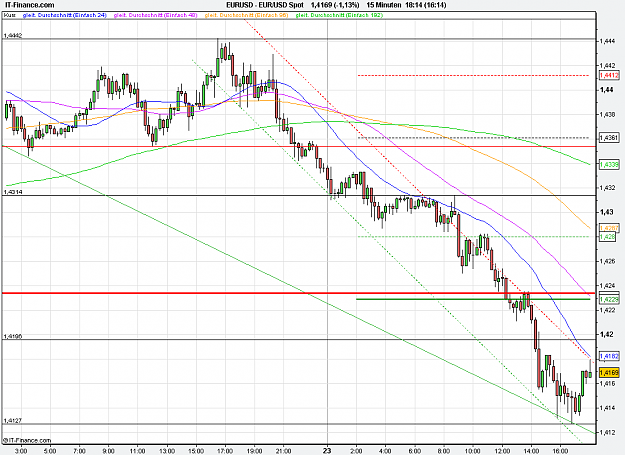Click the yellow 1,4169 current price tag
Image resolution: width=625 pixels, height=455 pixels.
click(x=609, y=373)
